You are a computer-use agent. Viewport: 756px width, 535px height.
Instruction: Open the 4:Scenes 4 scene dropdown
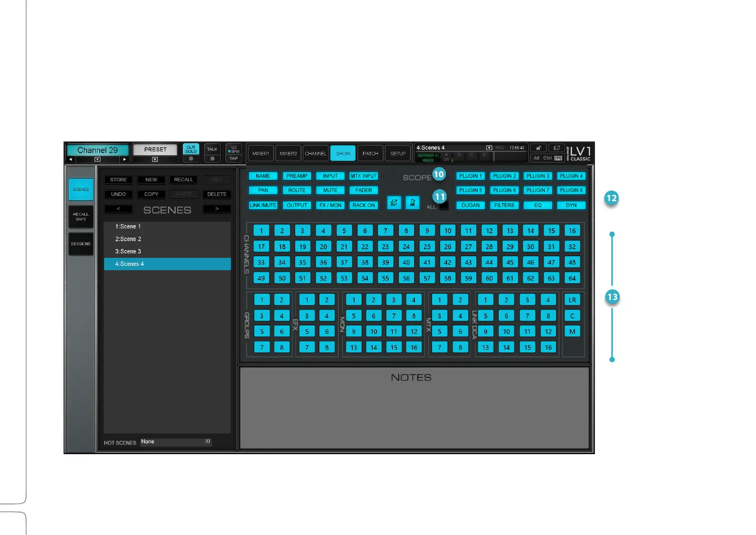[x=489, y=148]
